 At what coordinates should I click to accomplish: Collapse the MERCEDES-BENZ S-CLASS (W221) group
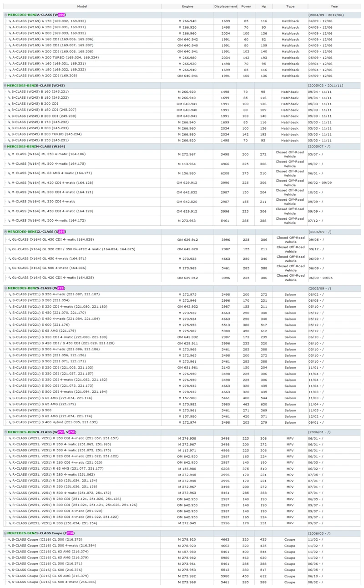point(5,288)
